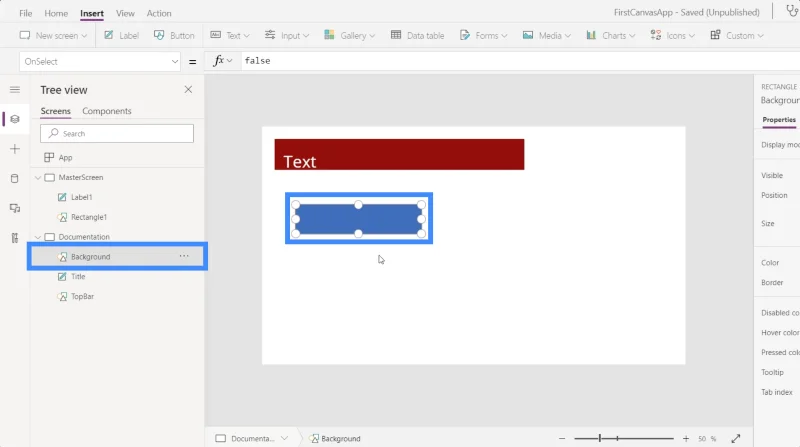
Task: Click the Background breadcrumb at bottom
Action: pyautogui.click(x=335, y=438)
